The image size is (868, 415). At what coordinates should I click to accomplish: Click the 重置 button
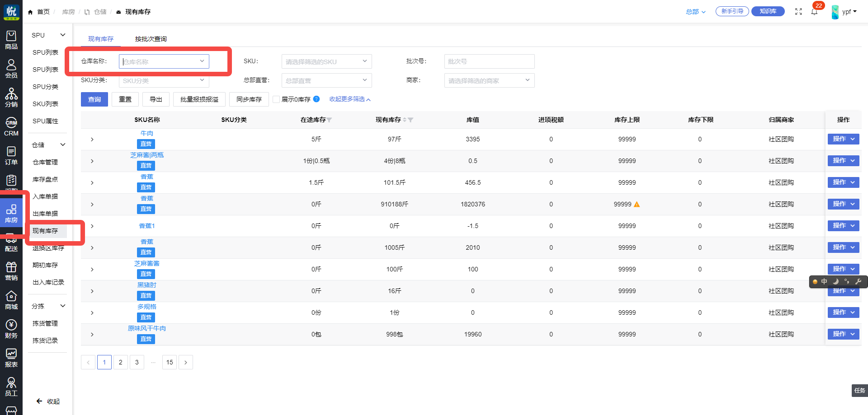pyautogui.click(x=125, y=99)
